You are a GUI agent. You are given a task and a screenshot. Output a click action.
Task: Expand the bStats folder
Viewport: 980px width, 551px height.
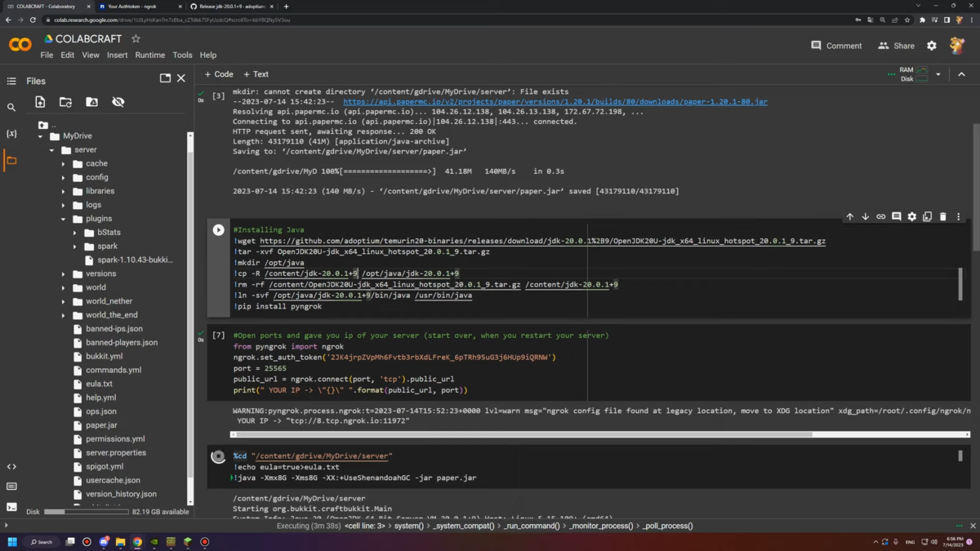pyautogui.click(x=74, y=233)
